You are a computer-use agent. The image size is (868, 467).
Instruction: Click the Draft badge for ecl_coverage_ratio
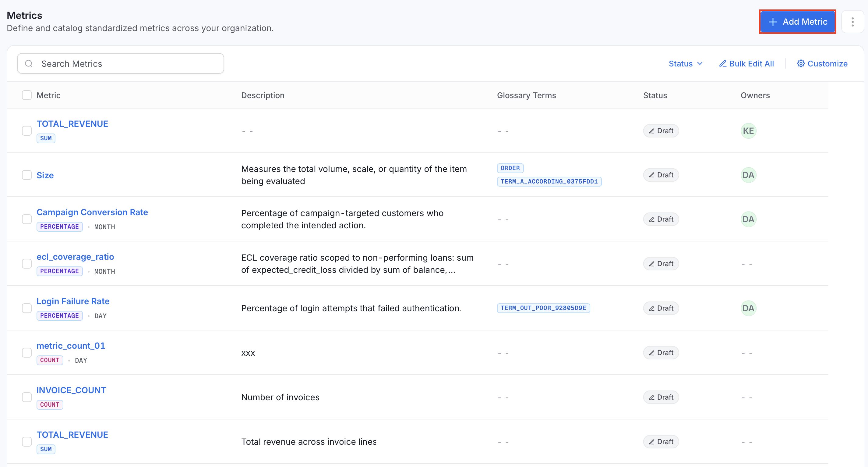point(661,264)
